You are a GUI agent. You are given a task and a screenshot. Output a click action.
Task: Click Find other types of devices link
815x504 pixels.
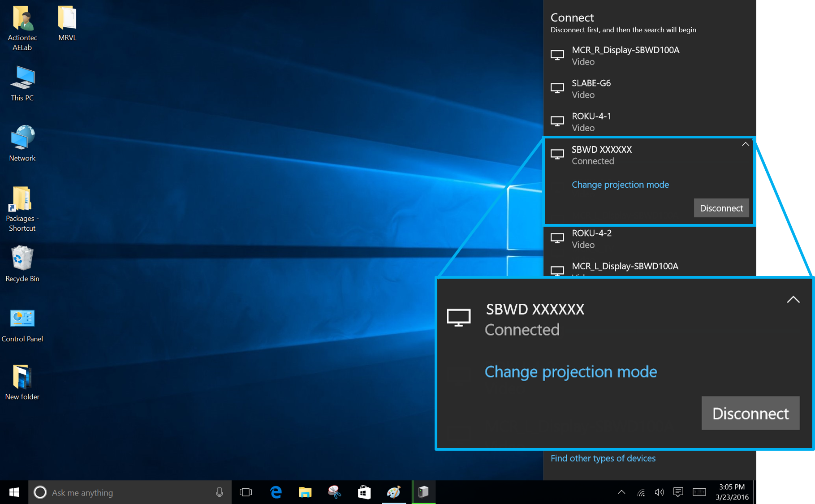pyautogui.click(x=603, y=458)
